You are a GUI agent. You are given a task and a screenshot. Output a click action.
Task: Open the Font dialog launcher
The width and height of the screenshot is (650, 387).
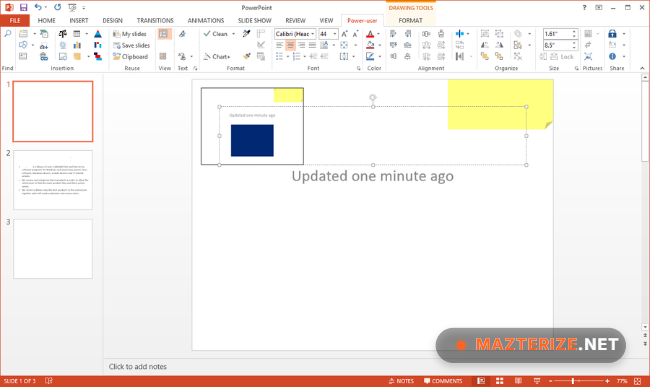[359, 68]
